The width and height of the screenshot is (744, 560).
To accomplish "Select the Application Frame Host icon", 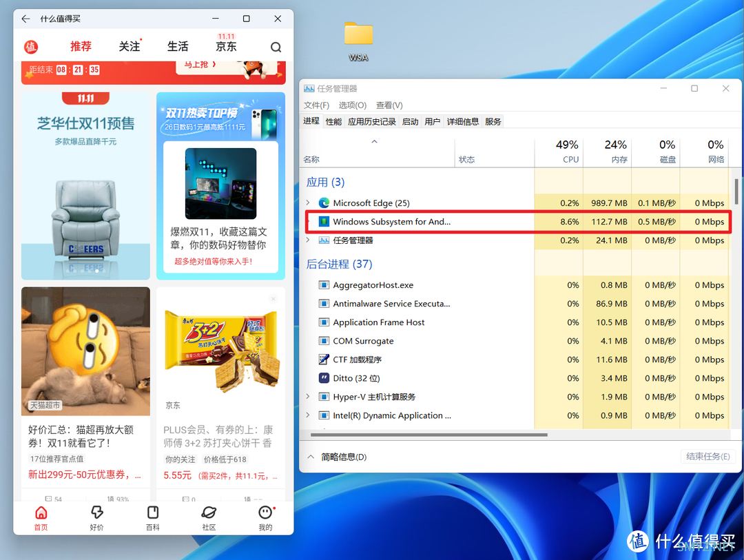I will [x=324, y=322].
